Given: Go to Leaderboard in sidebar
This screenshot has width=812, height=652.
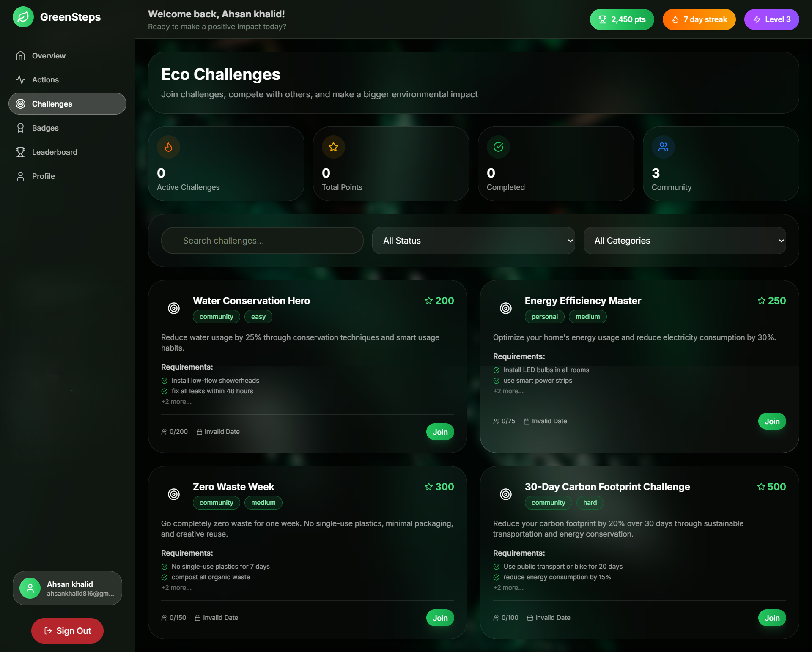Looking at the screenshot, I should 55,152.
